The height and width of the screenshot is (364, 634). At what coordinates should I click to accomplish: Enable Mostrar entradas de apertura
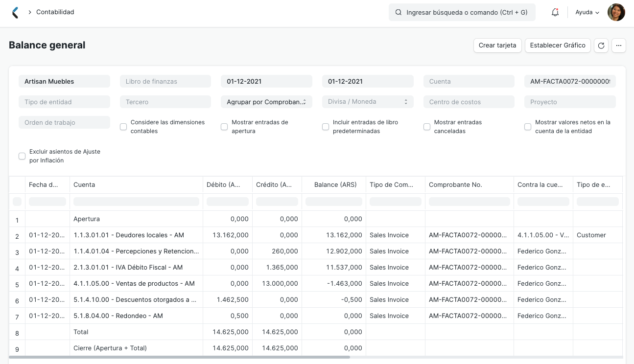tap(224, 127)
